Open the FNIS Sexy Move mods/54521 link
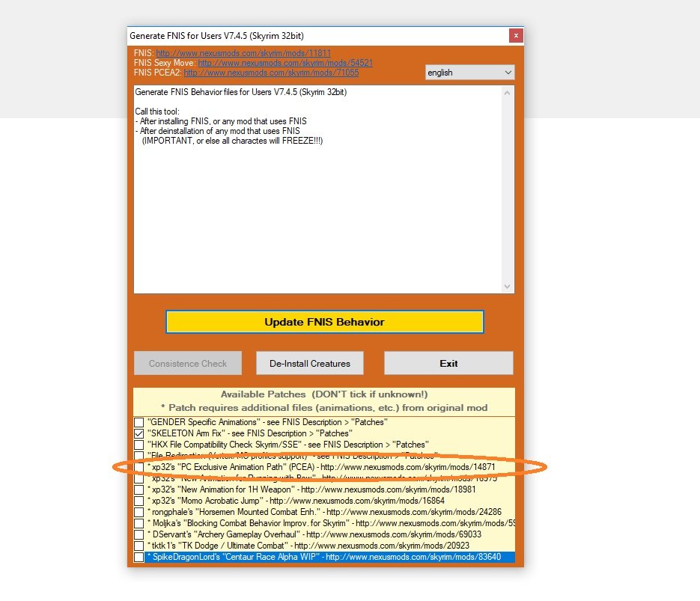 tap(284, 63)
